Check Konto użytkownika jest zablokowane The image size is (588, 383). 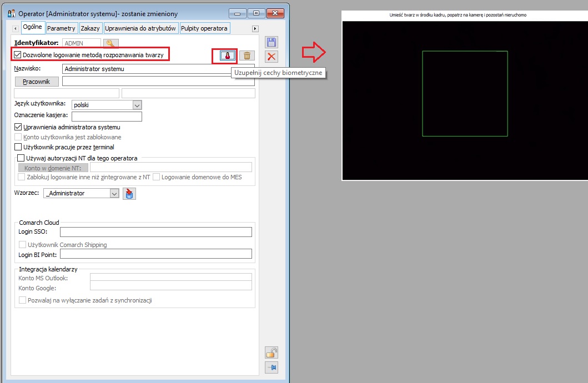pyautogui.click(x=18, y=137)
